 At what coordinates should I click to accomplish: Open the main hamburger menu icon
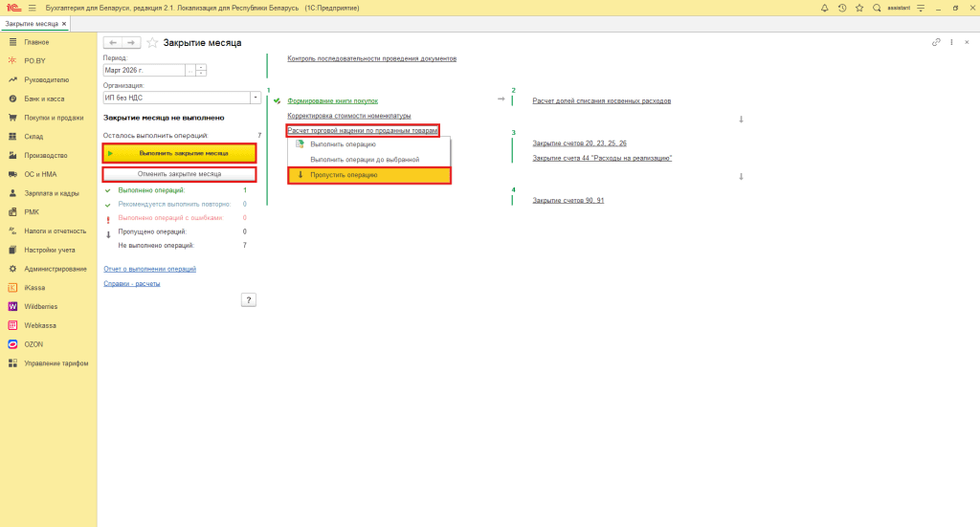(32, 8)
